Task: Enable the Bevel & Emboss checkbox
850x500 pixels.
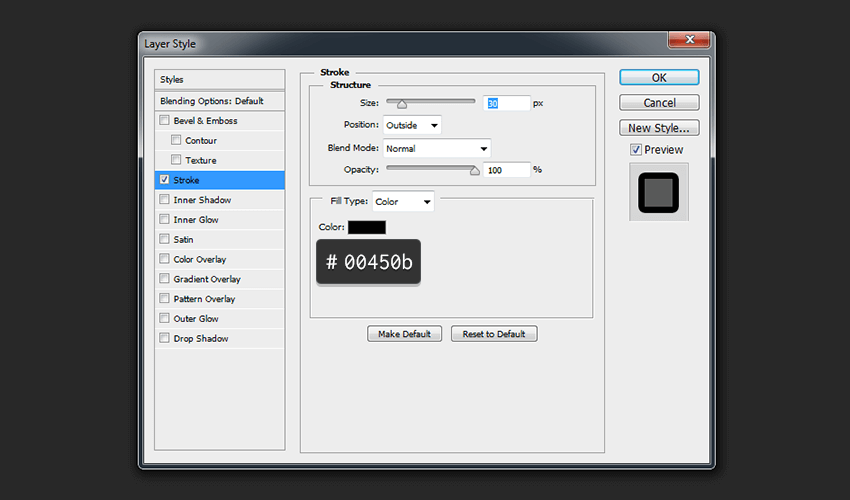Action: pyautogui.click(x=164, y=121)
